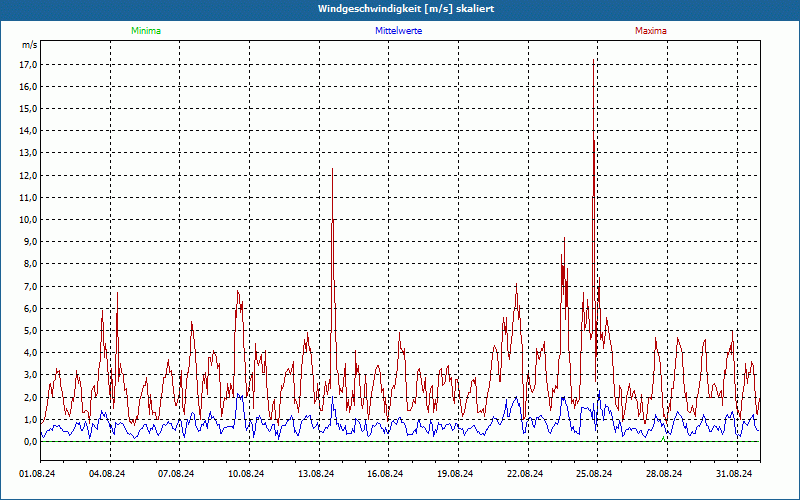Click the 13,0 y-axis value
800x500 pixels.
point(29,153)
